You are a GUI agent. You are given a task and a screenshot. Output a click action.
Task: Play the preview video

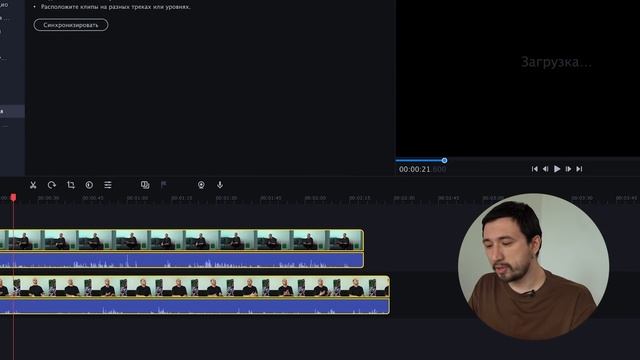[557, 169]
